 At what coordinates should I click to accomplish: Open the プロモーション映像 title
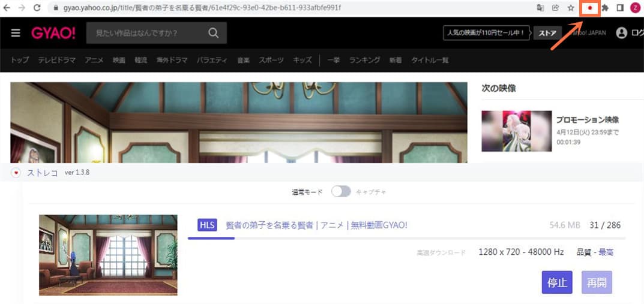pyautogui.click(x=588, y=120)
